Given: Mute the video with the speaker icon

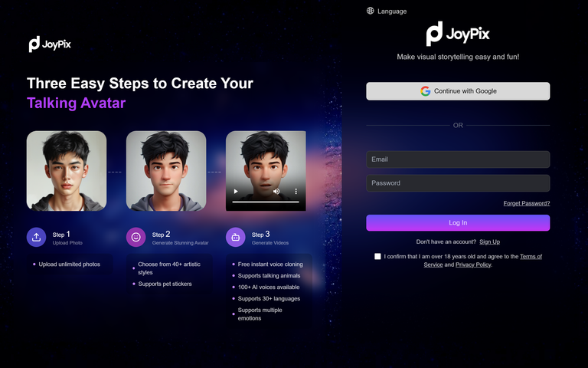Looking at the screenshot, I should click(276, 192).
